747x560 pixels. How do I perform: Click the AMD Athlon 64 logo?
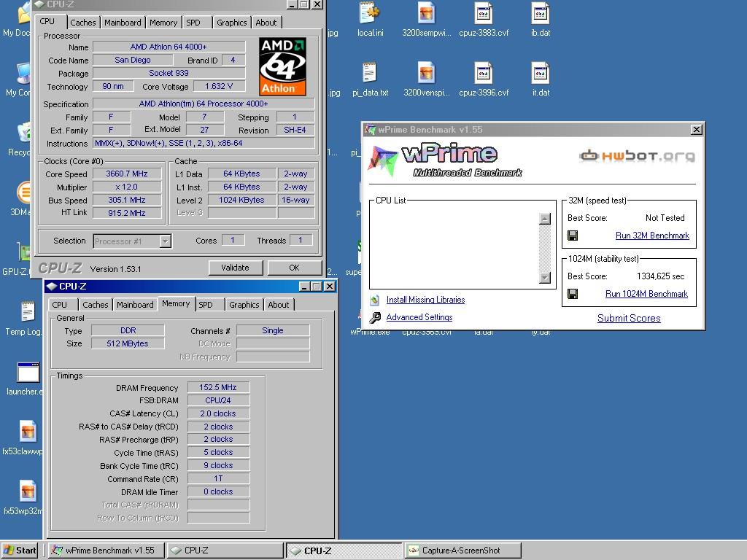point(282,66)
